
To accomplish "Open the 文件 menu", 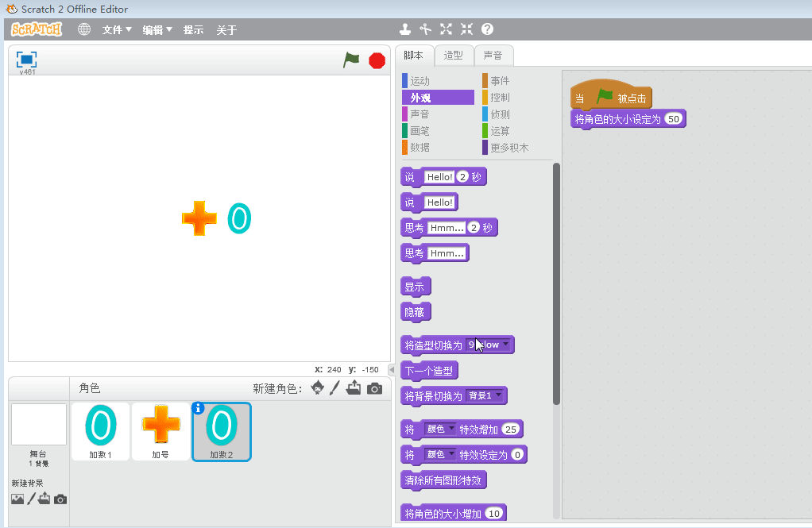I will point(117,30).
